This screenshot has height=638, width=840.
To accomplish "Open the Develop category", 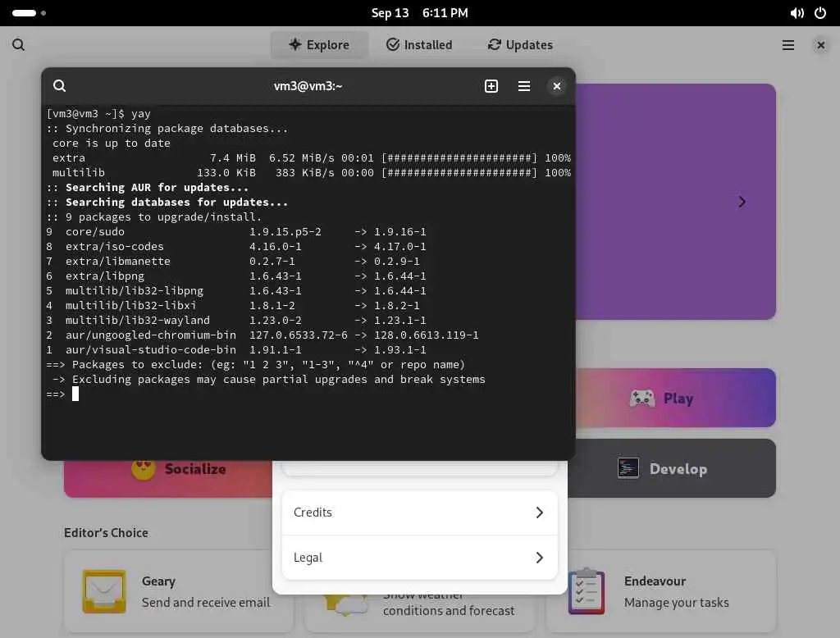I will point(672,468).
